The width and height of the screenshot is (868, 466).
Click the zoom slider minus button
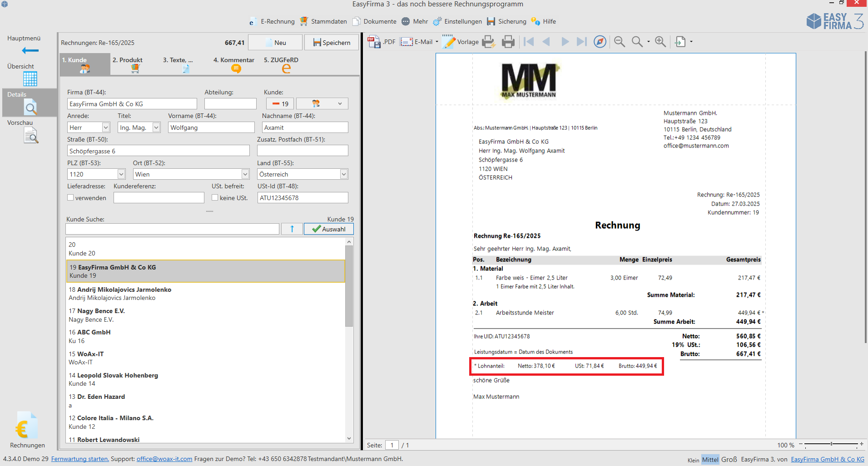click(x=801, y=444)
